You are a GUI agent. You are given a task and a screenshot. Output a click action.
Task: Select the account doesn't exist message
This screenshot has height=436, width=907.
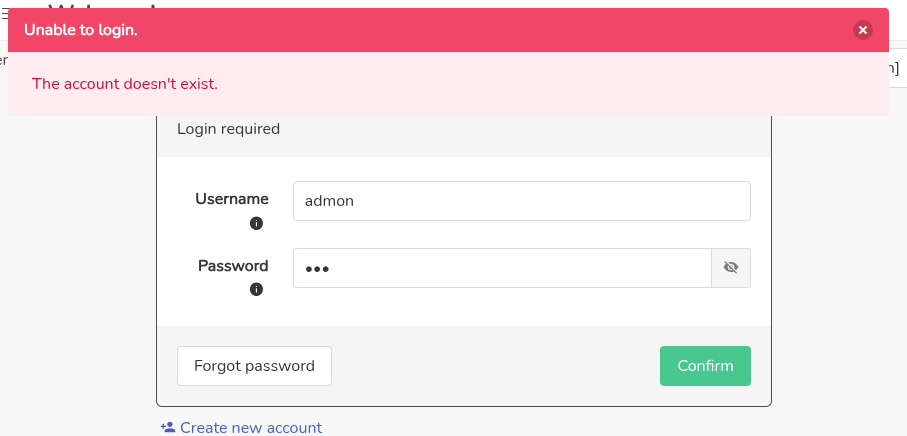tap(125, 83)
